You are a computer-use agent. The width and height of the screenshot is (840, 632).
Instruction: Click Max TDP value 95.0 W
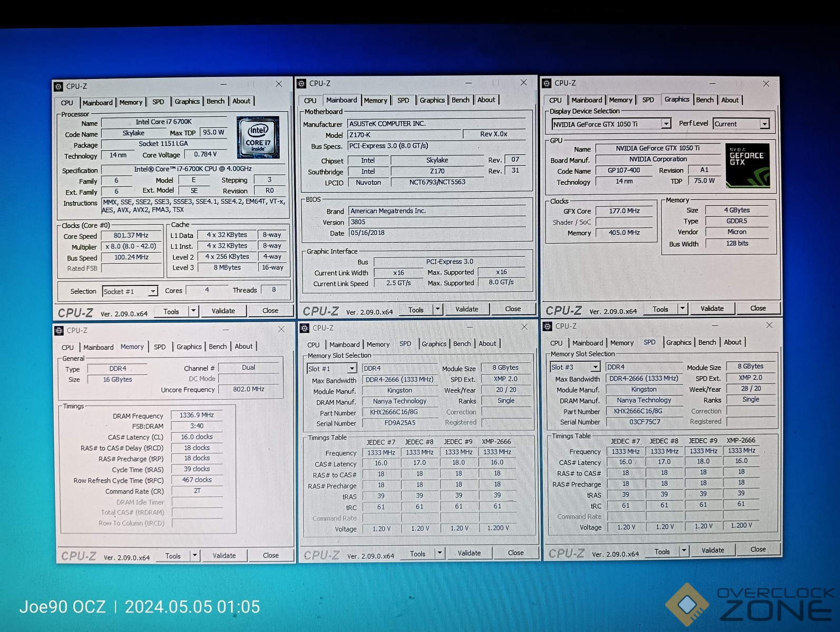tap(213, 132)
